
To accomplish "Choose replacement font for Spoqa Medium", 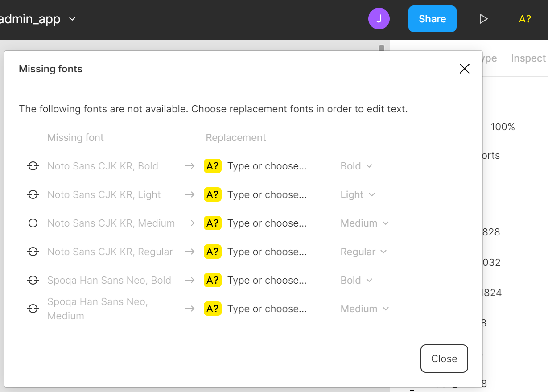I will [x=267, y=309].
